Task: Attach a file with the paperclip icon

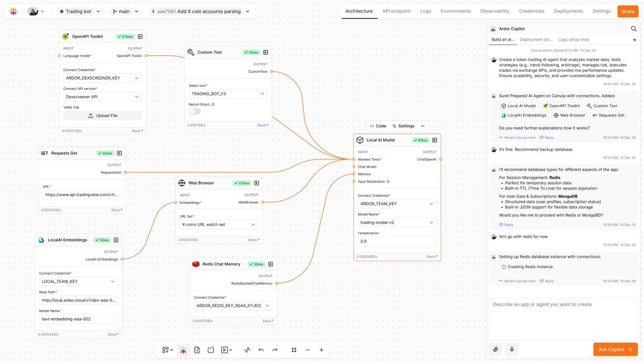Action: coord(496,349)
